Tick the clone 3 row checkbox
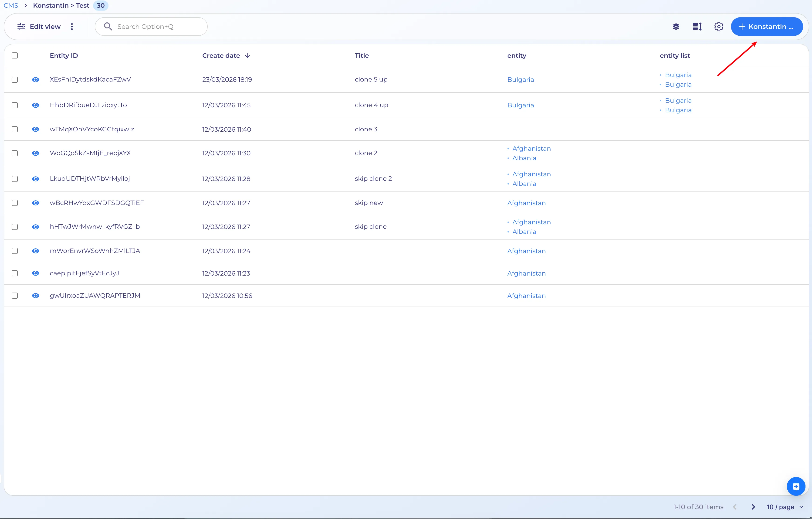 pyautogui.click(x=14, y=129)
